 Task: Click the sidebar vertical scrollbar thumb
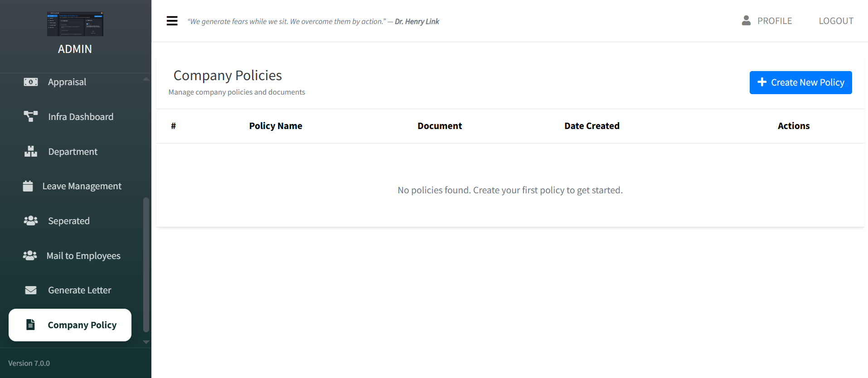pos(146,265)
